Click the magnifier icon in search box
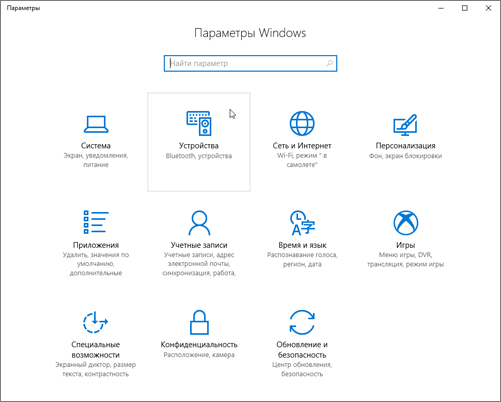This screenshot has height=402, width=501. coord(329,63)
